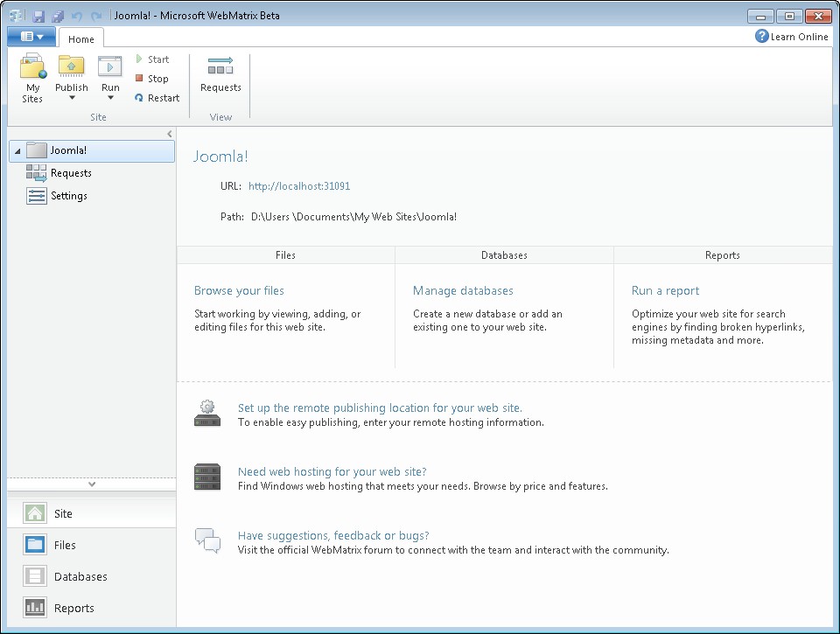The width and height of the screenshot is (840, 634).
Task: Open the application menu dropdown button
Action: point(31,37)
